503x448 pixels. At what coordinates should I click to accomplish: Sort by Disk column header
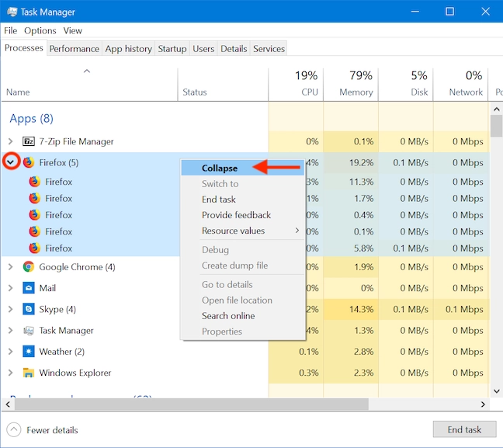pos(405,84)
